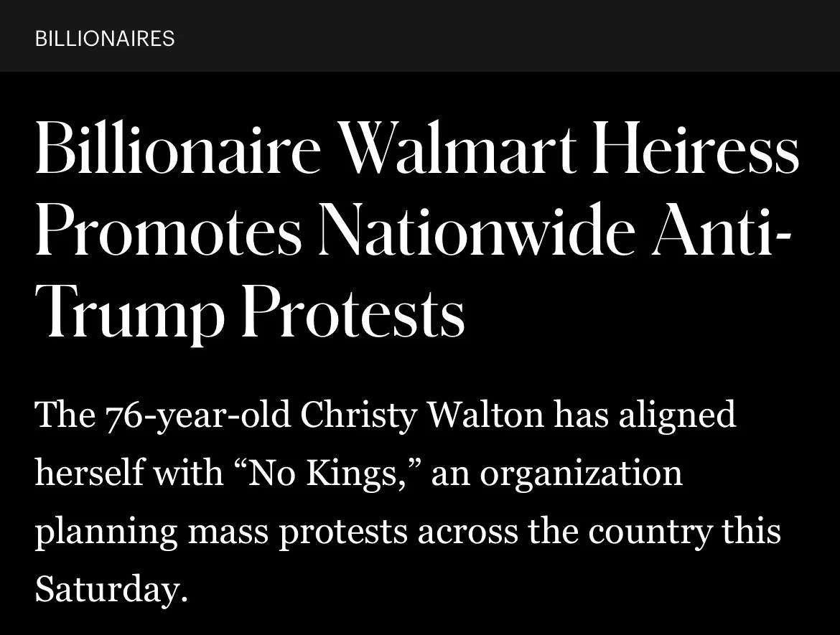Click the surname "Walton" in subheading
Image resolution: width=840 pixels, height=635 pixels.
pos(485,415)
